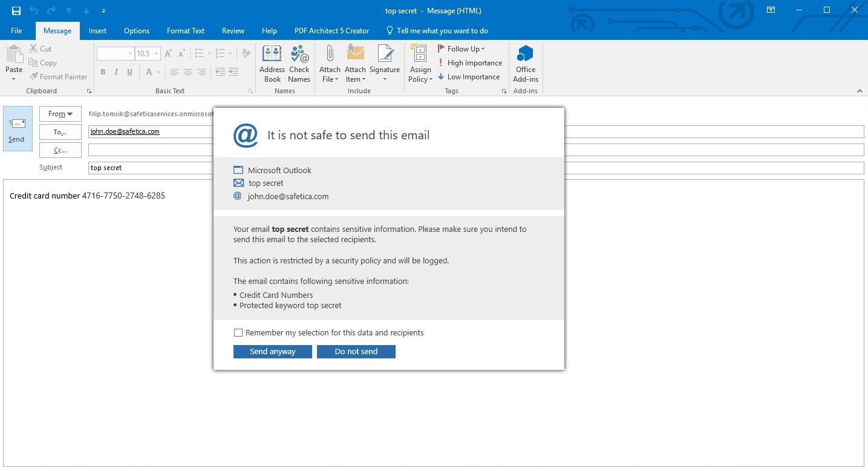868x471 pixels.
Task: Click the Send anyway button
Action: 273,352
